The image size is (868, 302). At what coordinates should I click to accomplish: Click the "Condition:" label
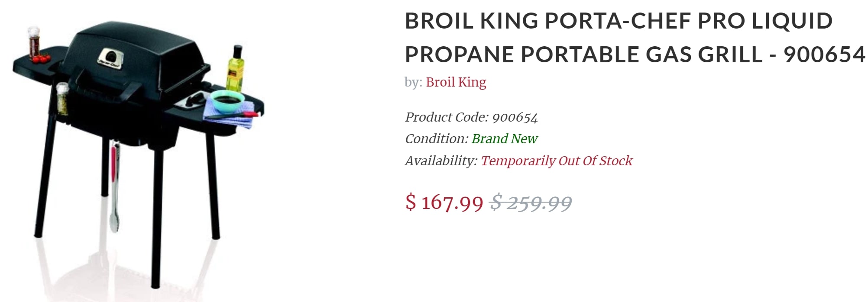click(x=437, y=139)
